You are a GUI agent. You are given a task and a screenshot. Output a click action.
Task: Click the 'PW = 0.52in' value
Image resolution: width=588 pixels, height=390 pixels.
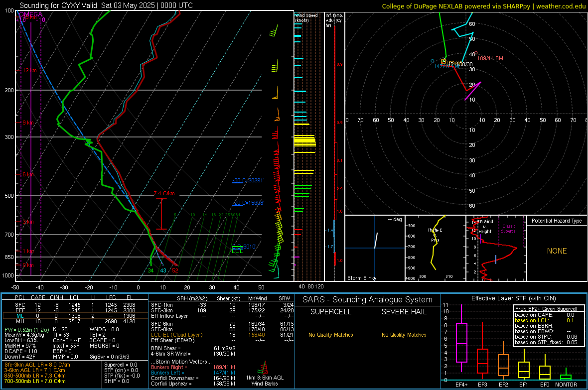26,330
